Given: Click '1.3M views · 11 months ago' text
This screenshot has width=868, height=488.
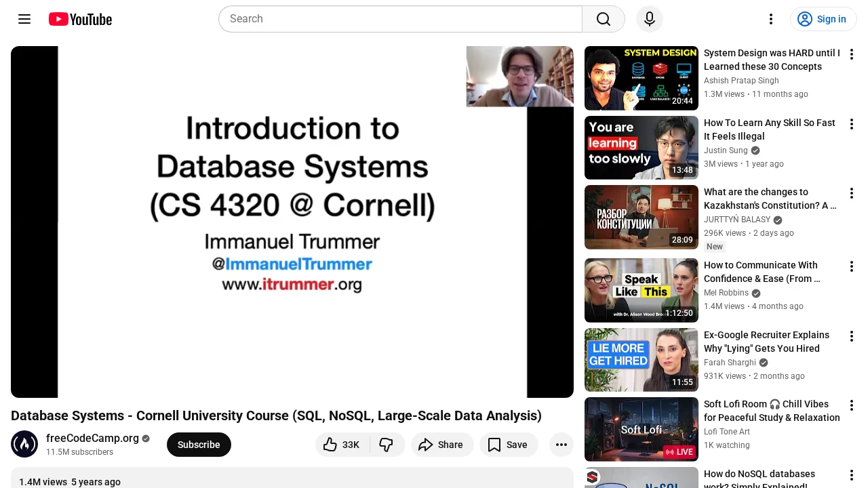Looking at the screenshot, I should point(755,94).
